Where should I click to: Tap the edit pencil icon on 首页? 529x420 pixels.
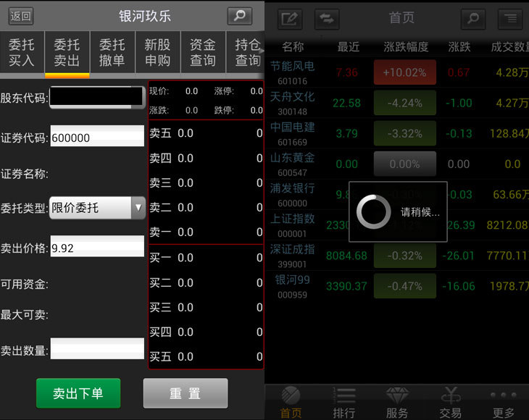point(290,19)
